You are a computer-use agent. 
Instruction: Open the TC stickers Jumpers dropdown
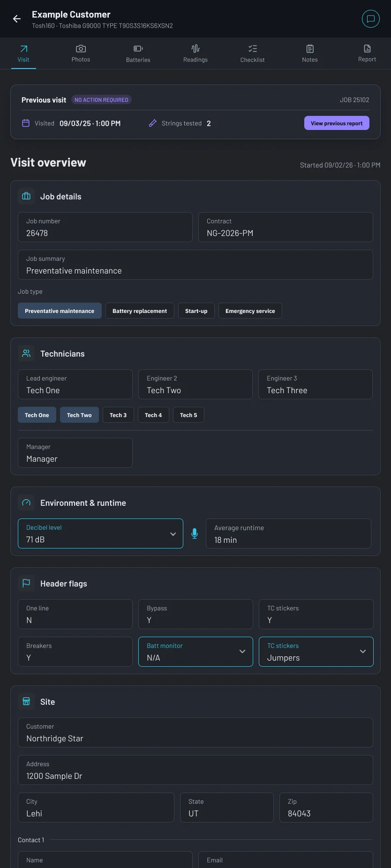[x=316, y=652]
